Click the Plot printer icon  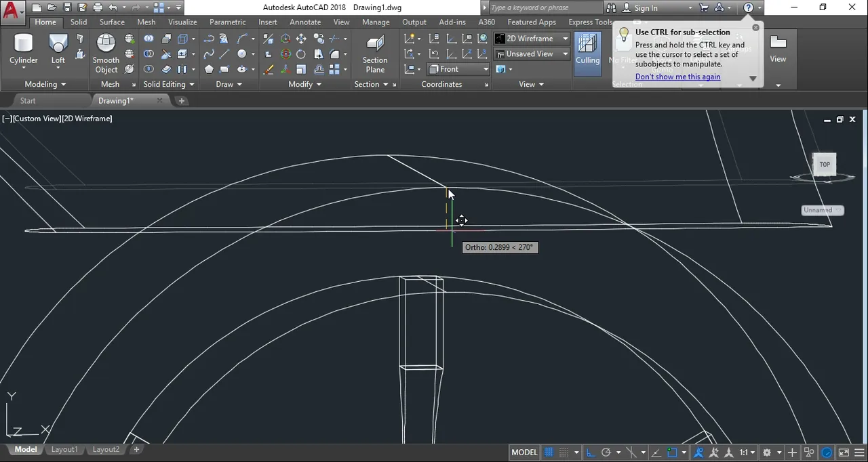click(x=98, y=8)
